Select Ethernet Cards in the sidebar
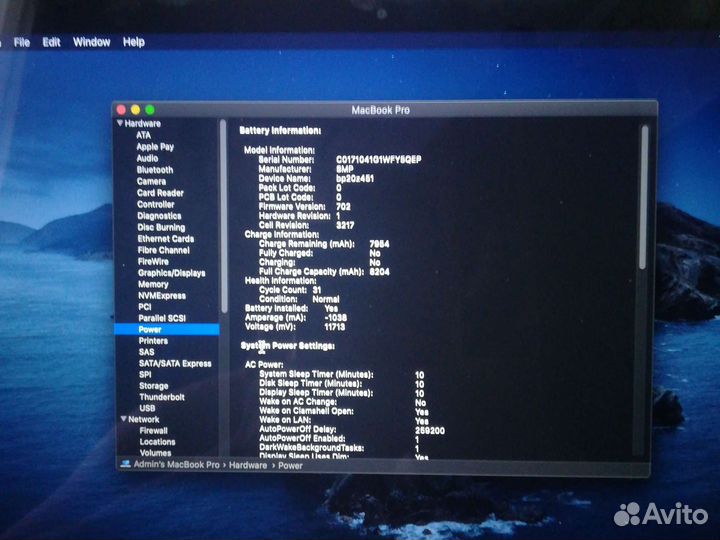 166,239
